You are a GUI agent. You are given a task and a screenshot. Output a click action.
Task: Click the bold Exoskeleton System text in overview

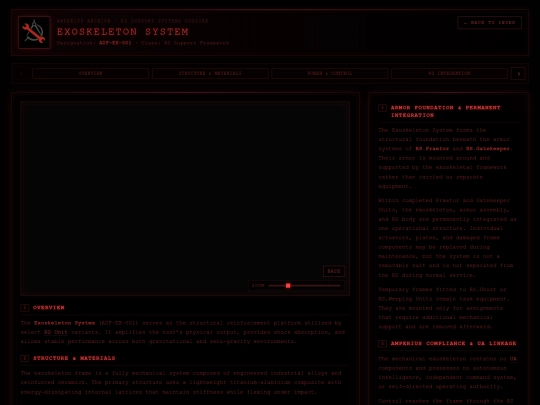(x=64, y=323)
